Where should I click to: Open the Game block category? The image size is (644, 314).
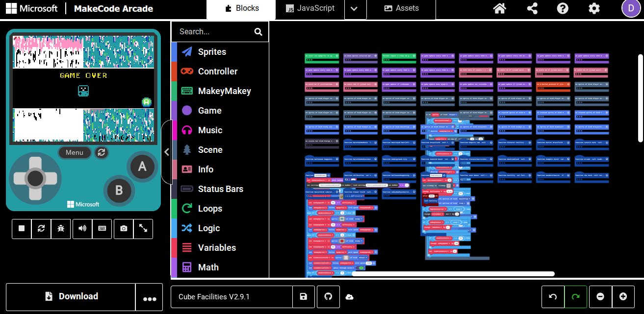point(220,111)
